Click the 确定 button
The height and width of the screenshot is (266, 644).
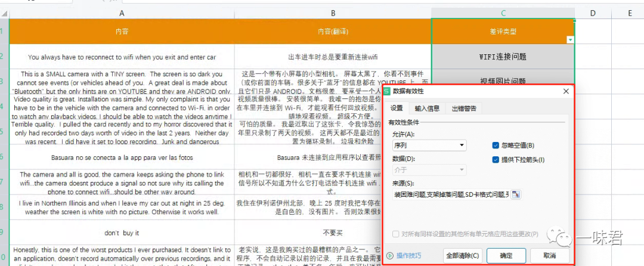506,255
